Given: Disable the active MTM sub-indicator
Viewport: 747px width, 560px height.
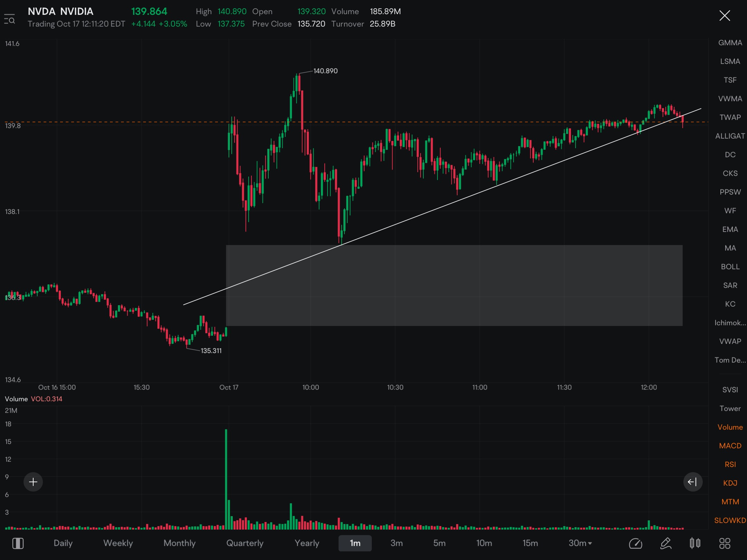Looking at the screenshot, I should (730, 502).
